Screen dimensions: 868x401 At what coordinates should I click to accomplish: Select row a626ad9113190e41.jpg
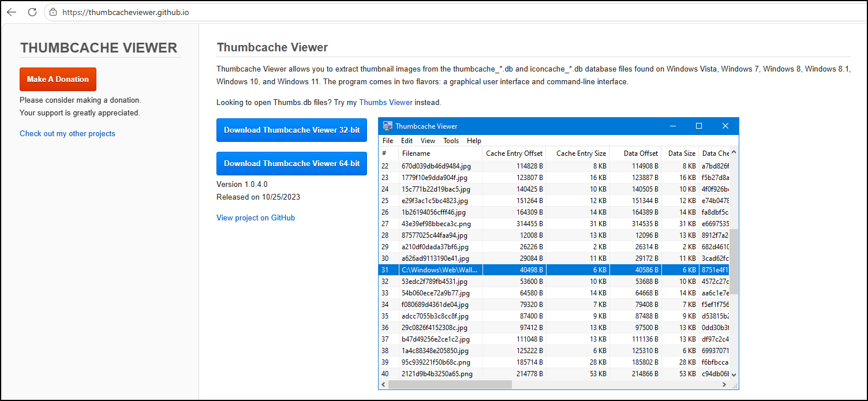point(554,258)
